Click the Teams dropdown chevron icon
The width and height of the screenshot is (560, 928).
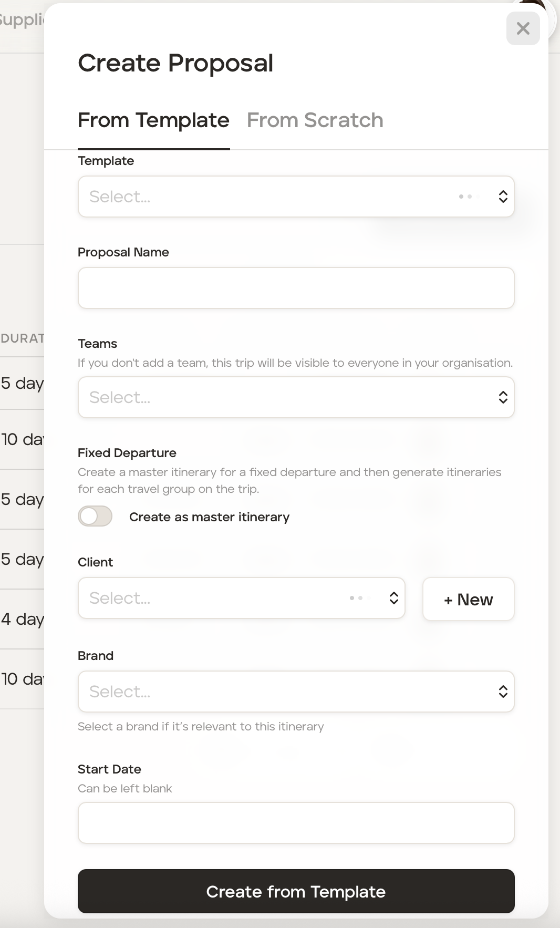pos(503,397)
